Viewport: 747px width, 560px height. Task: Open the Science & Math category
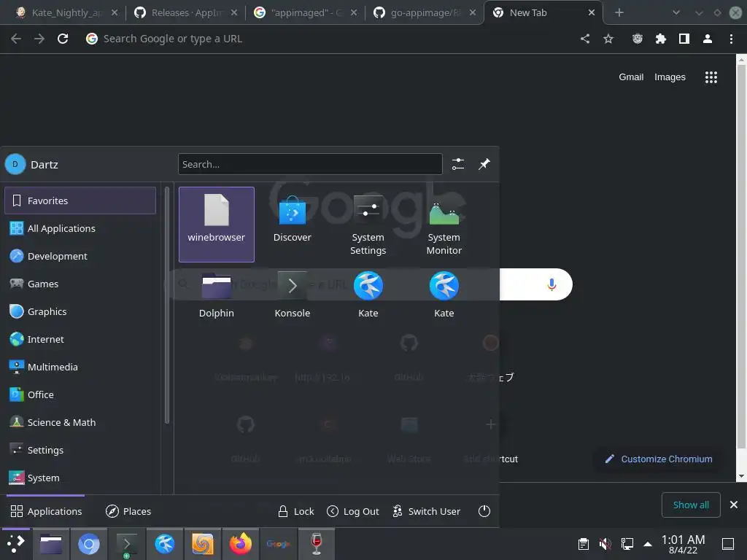[80, 422]
